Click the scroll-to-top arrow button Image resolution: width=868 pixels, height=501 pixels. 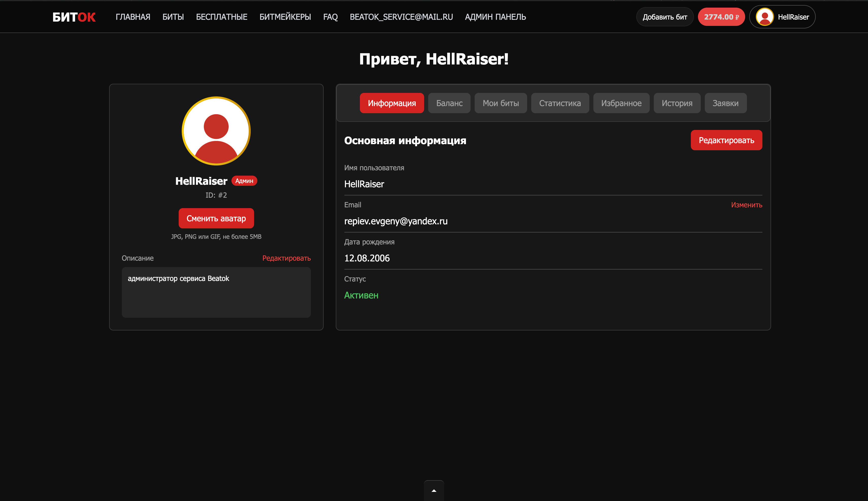434,490
